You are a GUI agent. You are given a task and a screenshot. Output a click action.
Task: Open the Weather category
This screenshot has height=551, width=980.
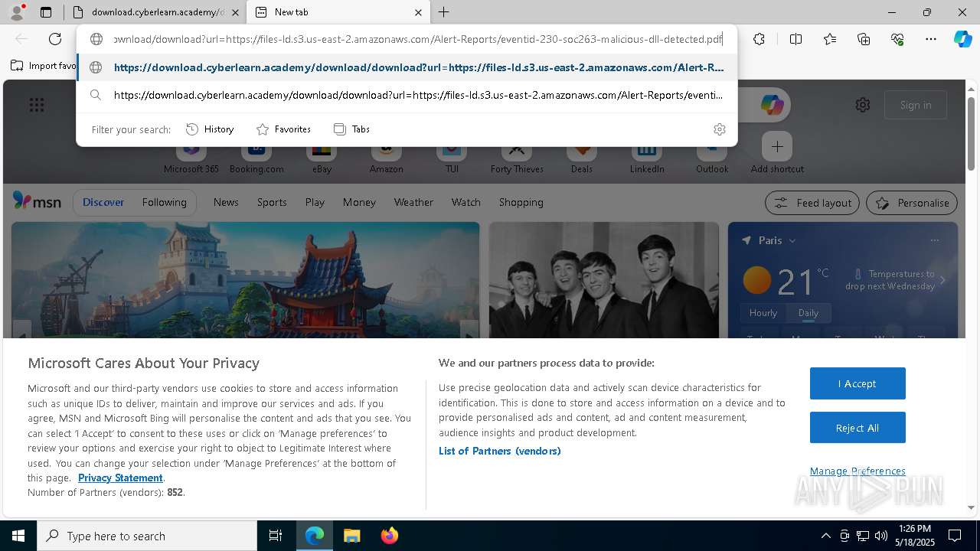click(x=413, y=202)
